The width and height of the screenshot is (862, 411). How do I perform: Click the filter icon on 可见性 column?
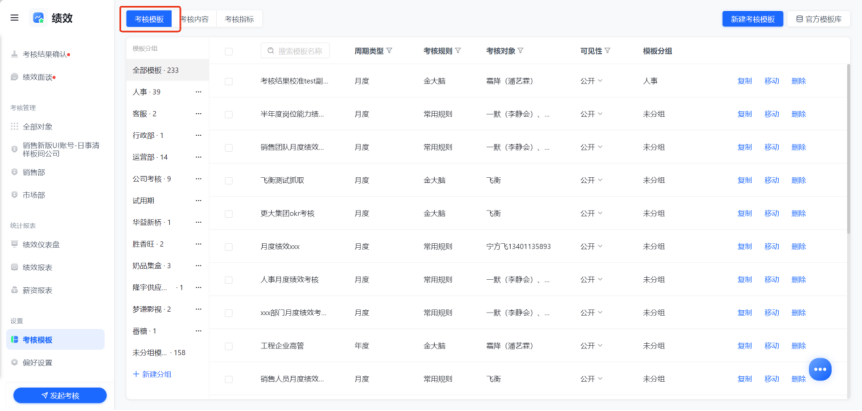[x=607, y=51]
